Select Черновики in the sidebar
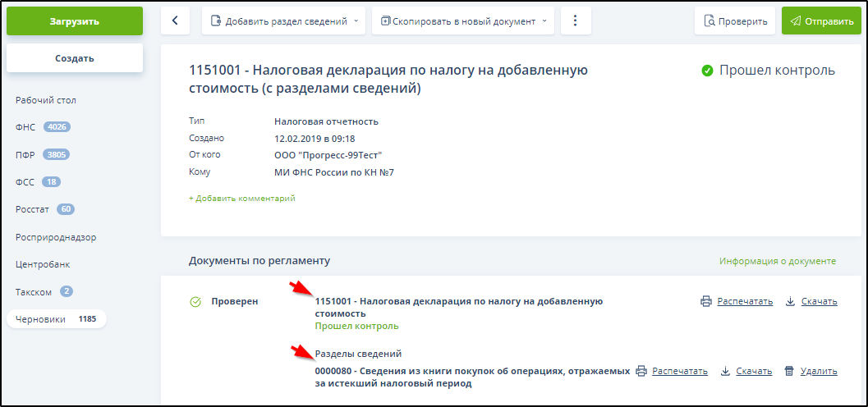The width and height of the screenshot is (868, 407). [41, 319]
